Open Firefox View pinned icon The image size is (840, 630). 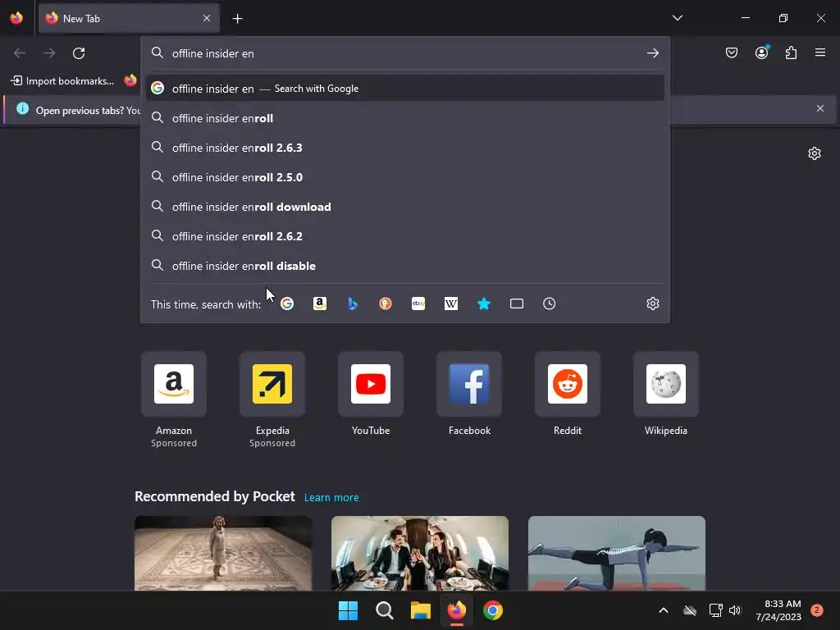(x=16, y=18)
